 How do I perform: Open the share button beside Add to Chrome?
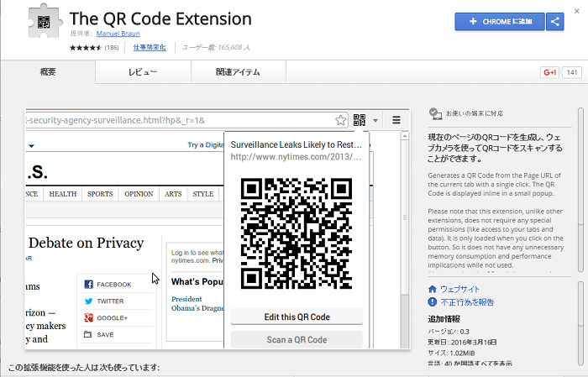click(555, 21)
